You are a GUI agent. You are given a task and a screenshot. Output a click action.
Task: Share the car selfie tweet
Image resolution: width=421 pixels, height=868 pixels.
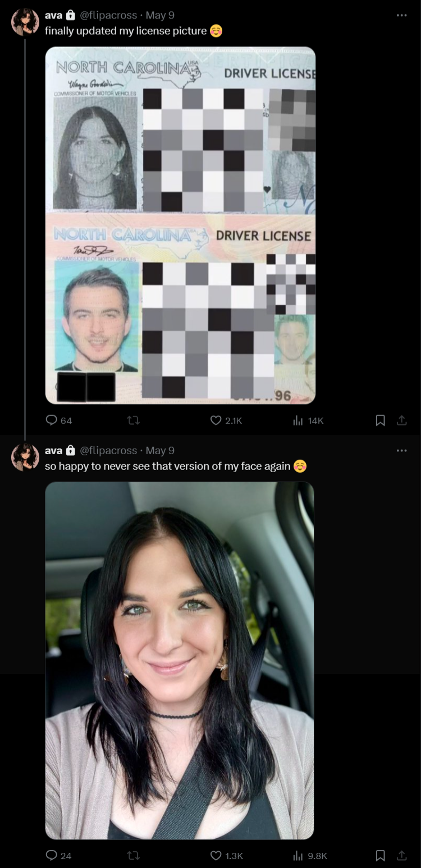point(401,855)
